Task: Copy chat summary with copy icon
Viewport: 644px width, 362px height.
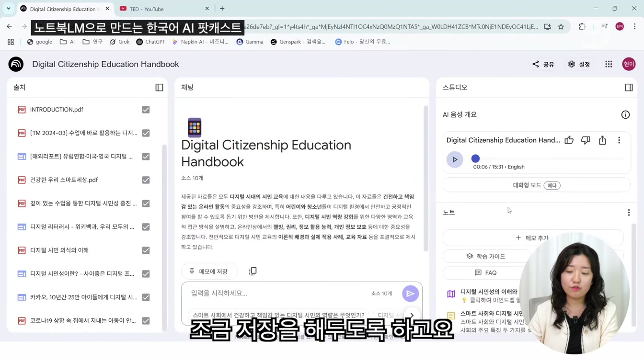Action: point(253,271)
